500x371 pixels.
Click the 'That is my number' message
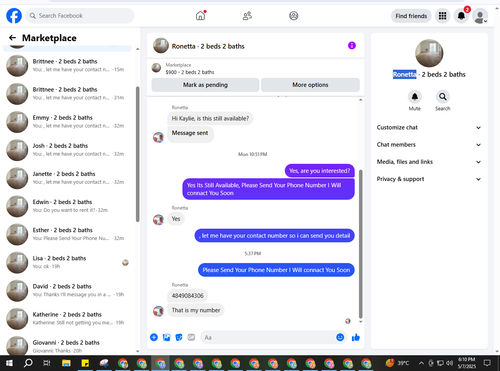coord(196,310)
